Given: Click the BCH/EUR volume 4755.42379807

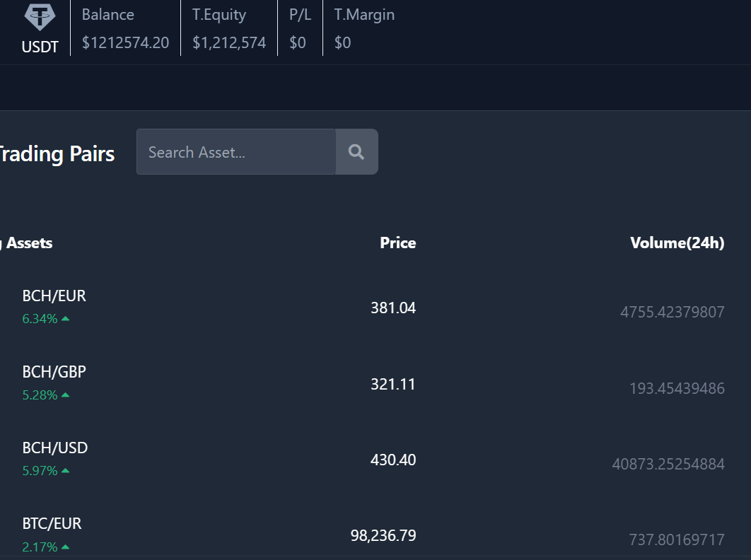Looking at the screenshot, I should 672,312.
